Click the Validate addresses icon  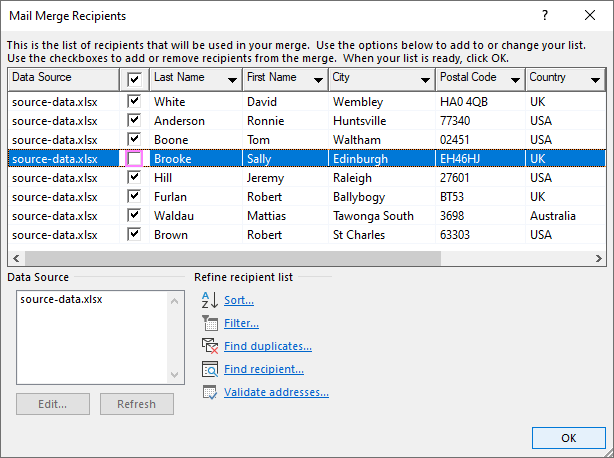click(x=210, y=392)
